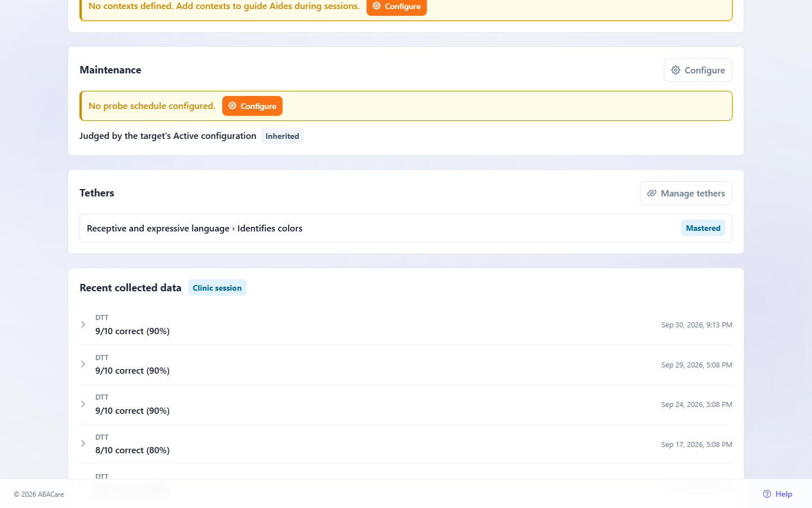The image size is (812, 508).
Task: Click 'Judged by the target's Active configuration'
Action: [x=168, y=136]
